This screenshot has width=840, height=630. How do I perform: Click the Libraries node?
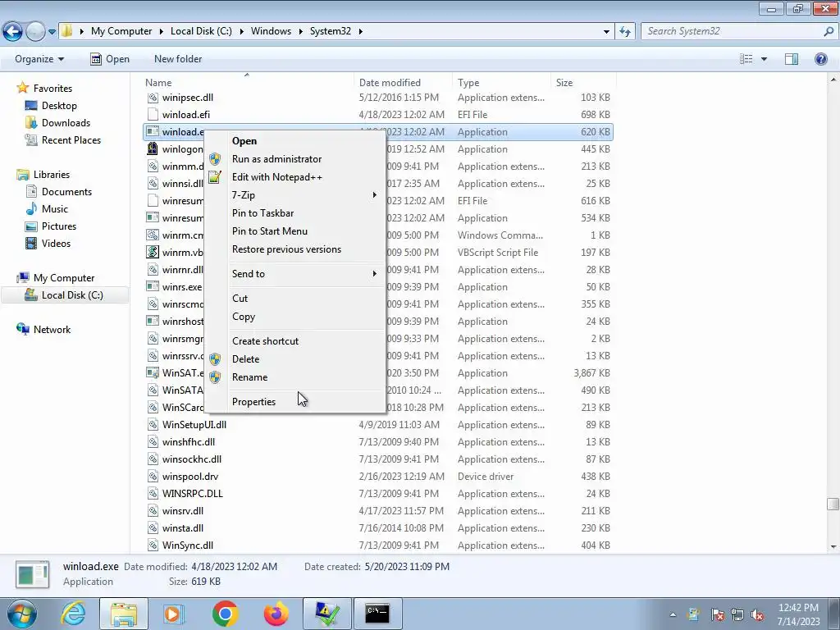51,175
